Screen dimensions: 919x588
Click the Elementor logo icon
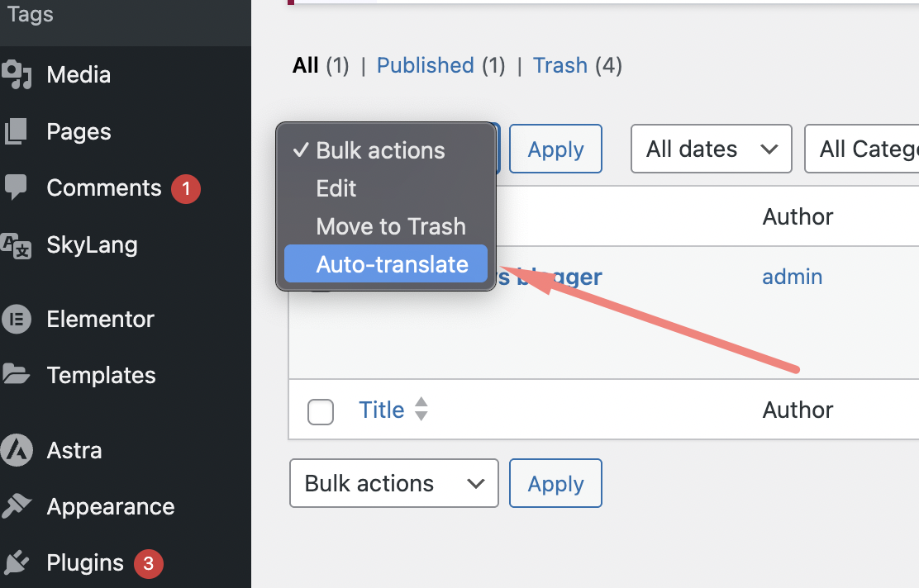17,319
